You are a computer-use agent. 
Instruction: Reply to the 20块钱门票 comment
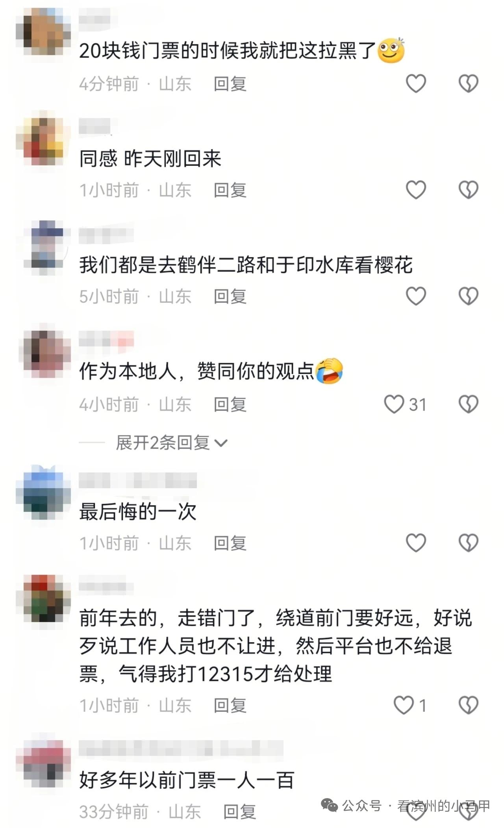[x=230, y=84]
